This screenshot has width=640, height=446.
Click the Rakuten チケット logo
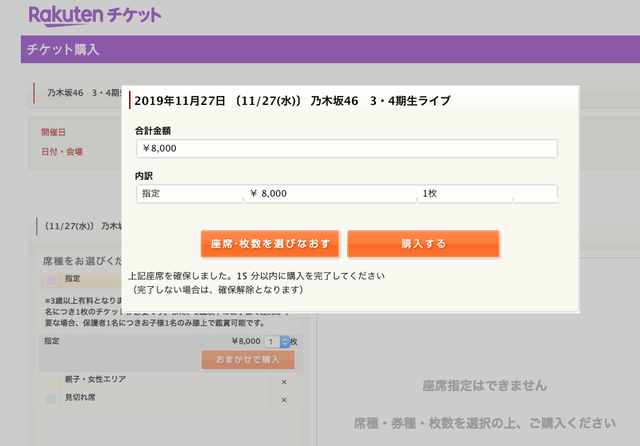(x=95, y=16)
